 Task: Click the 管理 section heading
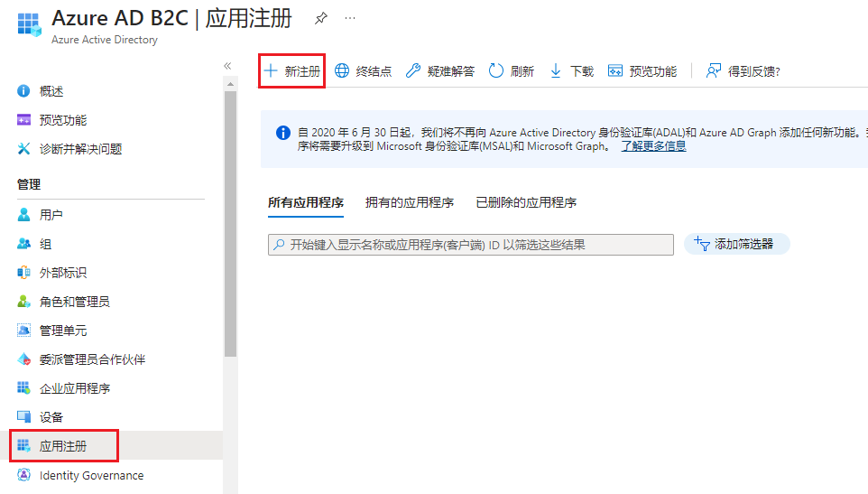29,184
